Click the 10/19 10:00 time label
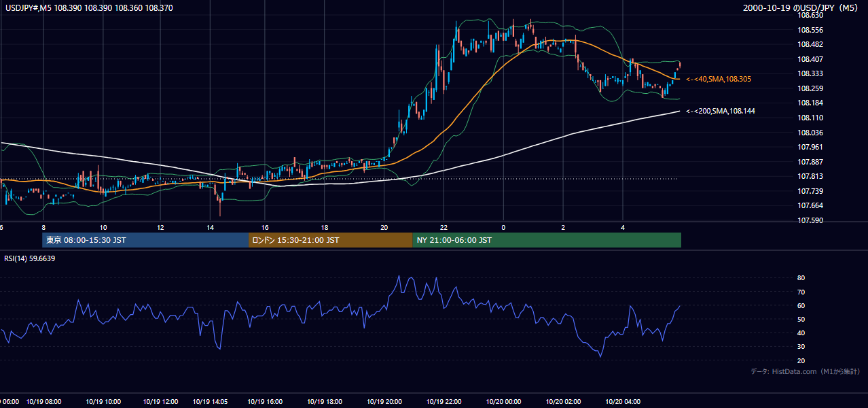Screen dimensions: 868x408 pos(103,402)
